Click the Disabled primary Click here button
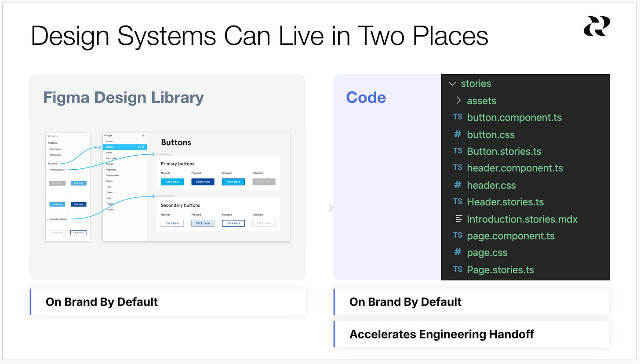This screenshot has height=364, width=640. 264,182
